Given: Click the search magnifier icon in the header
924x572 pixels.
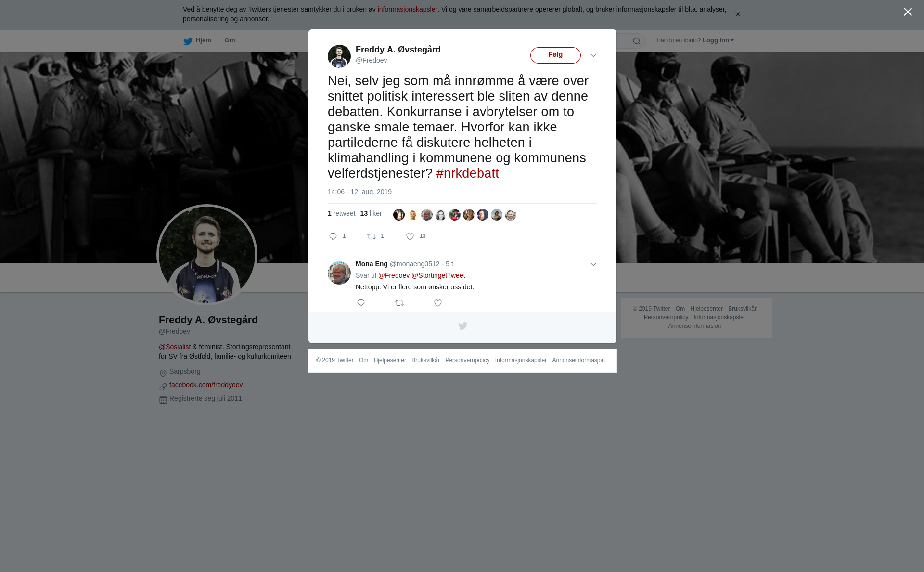Looking at the screenshot, I should tap(636, 41).
